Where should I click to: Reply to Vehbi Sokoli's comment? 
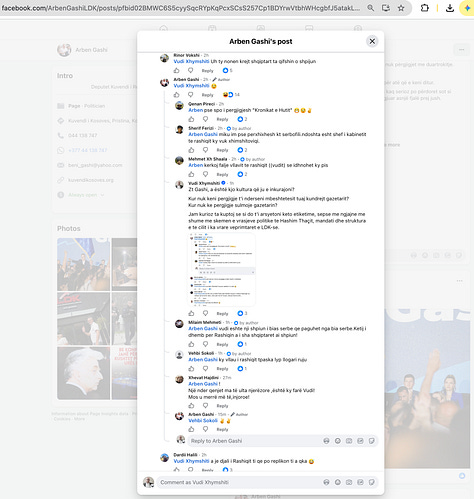pos(222,369)
